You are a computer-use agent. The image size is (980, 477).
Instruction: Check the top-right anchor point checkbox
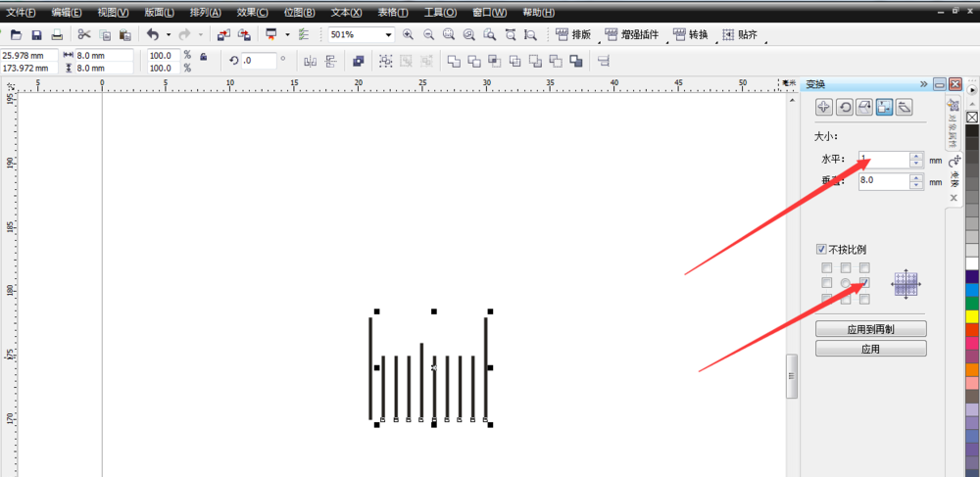click(864, 267)
